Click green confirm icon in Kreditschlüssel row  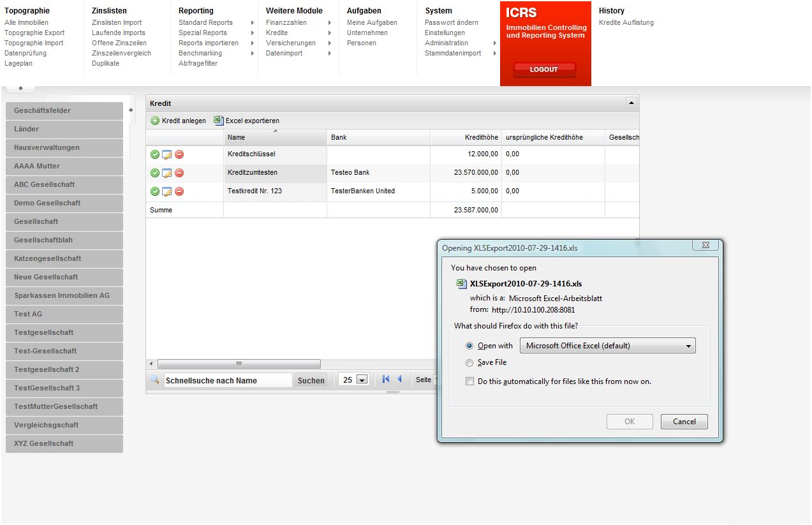point(154,154)
